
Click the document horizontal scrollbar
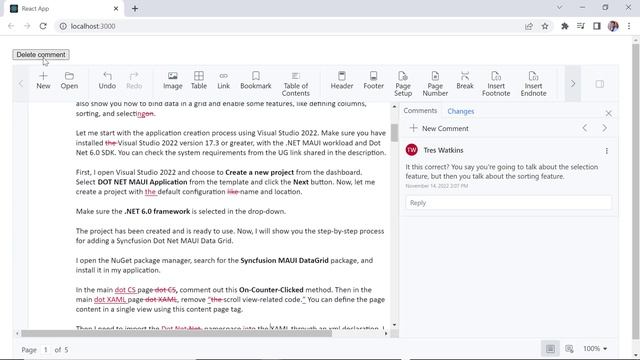tap(177, 333)
